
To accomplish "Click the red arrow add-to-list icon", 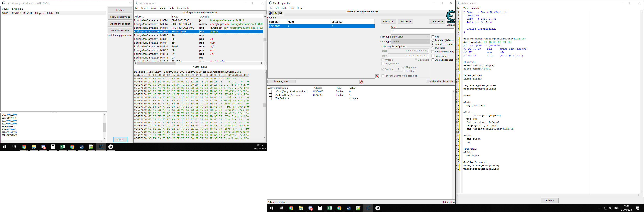I will 377,76.
